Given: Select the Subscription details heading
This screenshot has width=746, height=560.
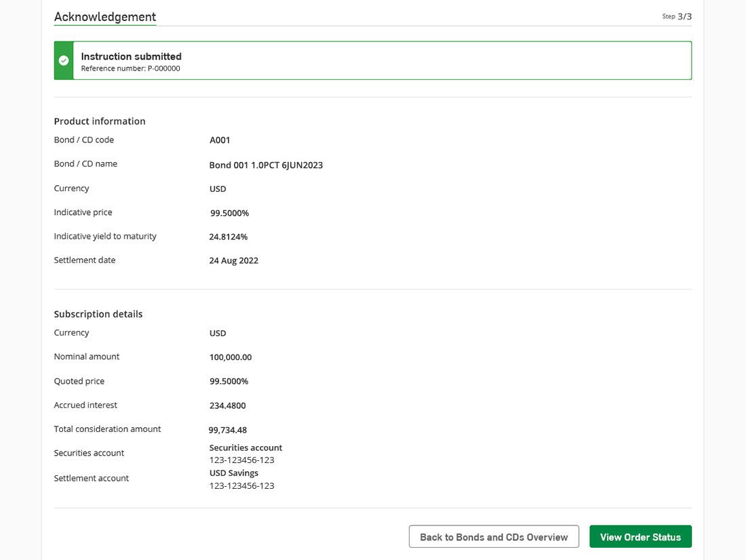Looking at the screenshot, I should [x=98, y=314].
